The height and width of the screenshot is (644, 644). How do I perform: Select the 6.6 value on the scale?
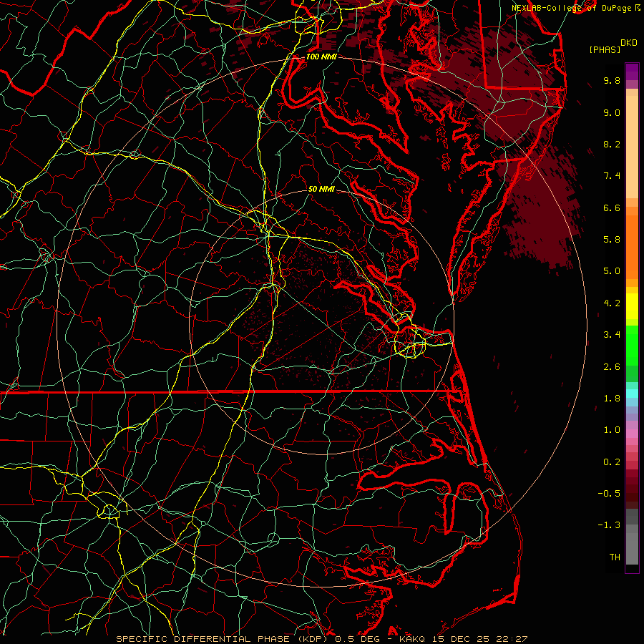click(x=612, y=208)
